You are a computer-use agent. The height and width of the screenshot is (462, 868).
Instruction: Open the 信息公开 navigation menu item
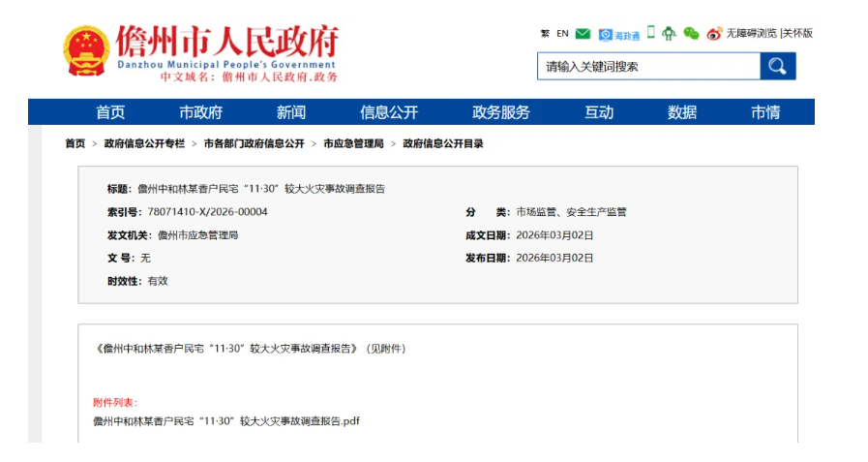(389, 112)
